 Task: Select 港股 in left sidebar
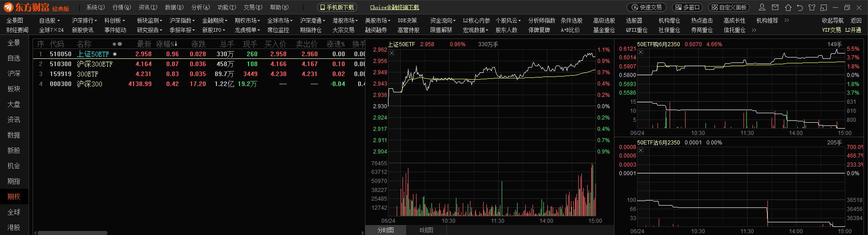[14, 227]
